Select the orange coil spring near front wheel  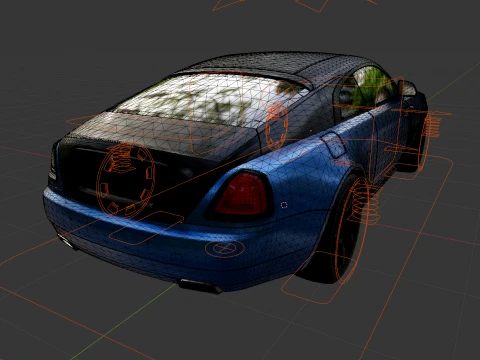[435, 124]
